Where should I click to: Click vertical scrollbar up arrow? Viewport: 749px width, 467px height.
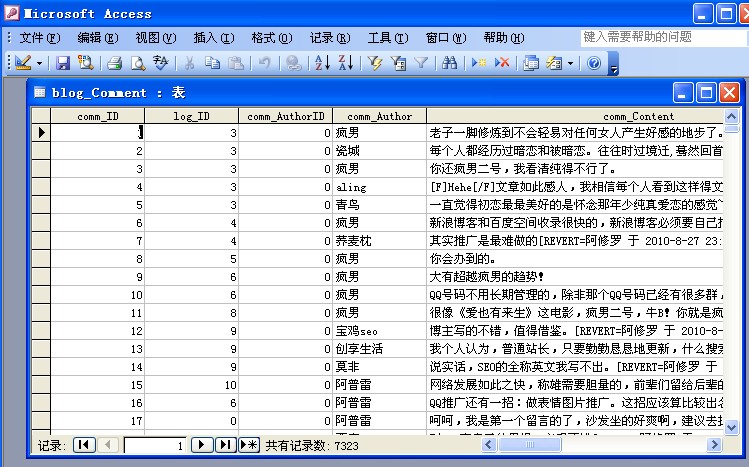pyautogui.click(x=731, y=117)
